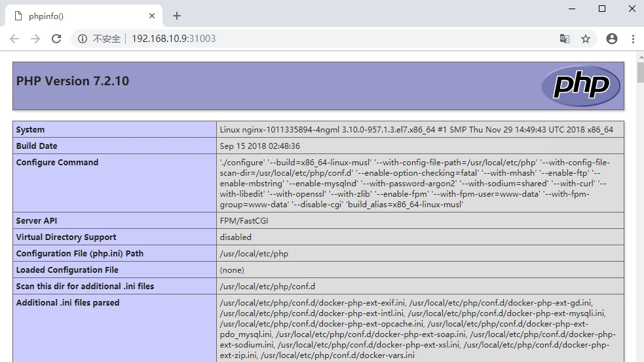644x362 pixels.
Task: Bookmark this page with the star
Action: coord(586,39)
